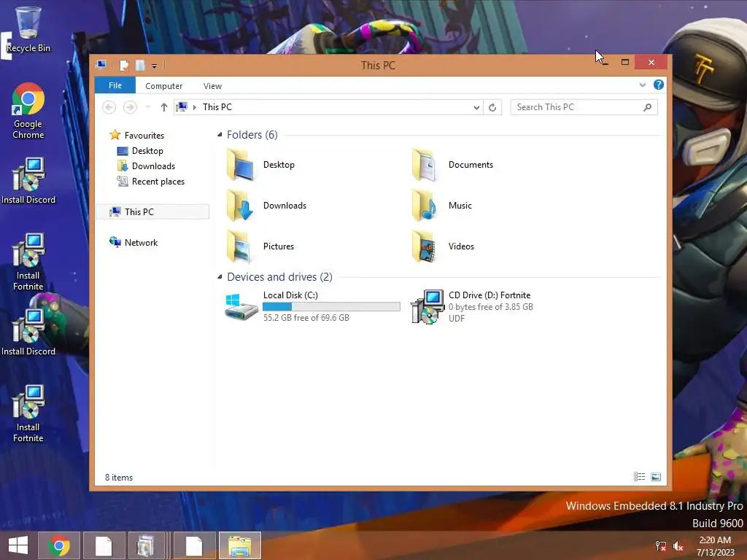Close the This PC window
The width and height of the screenshot is (747, 560).
coord(651,62)
